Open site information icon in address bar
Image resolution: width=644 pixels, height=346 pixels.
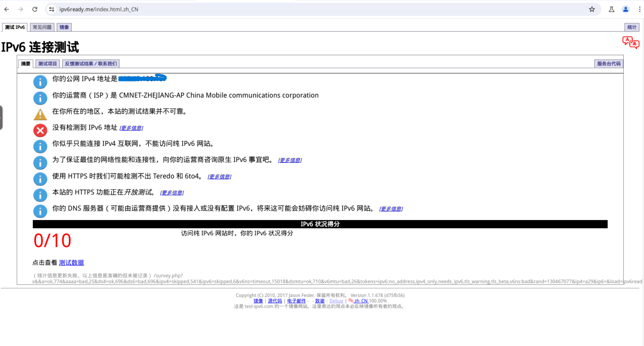[x=52, y=9]
